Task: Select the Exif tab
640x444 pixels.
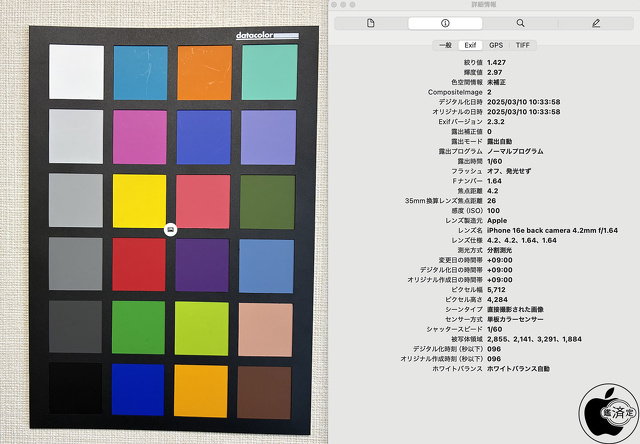Action: [x=470, y=45]
